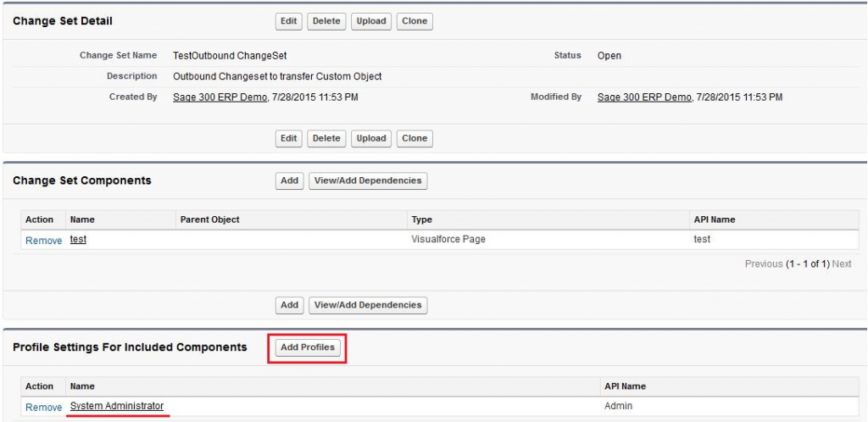Screen dimensions: 868x422
Task: Click the Visualforce Page type cell
Action: pos(448,240)
